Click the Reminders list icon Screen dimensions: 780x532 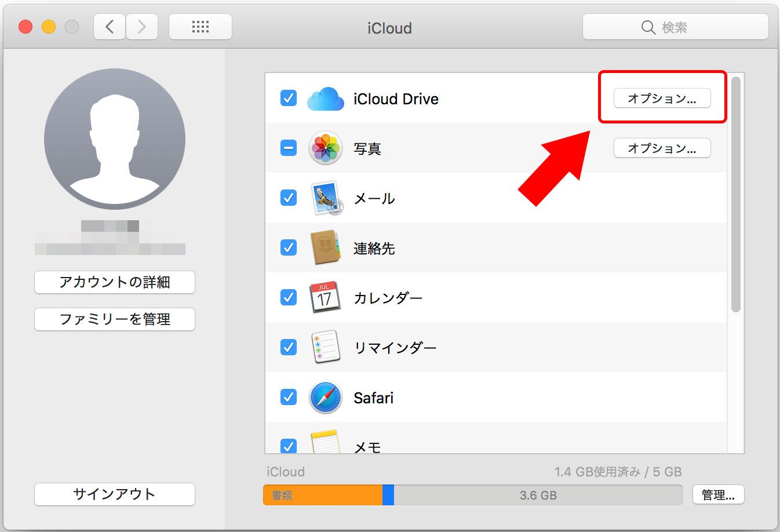click(325, 347)
